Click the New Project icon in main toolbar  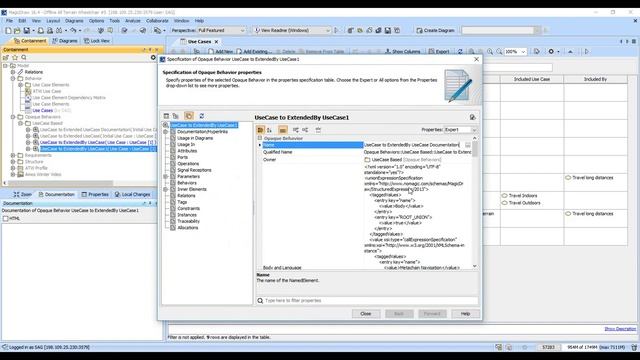[8, 31]
